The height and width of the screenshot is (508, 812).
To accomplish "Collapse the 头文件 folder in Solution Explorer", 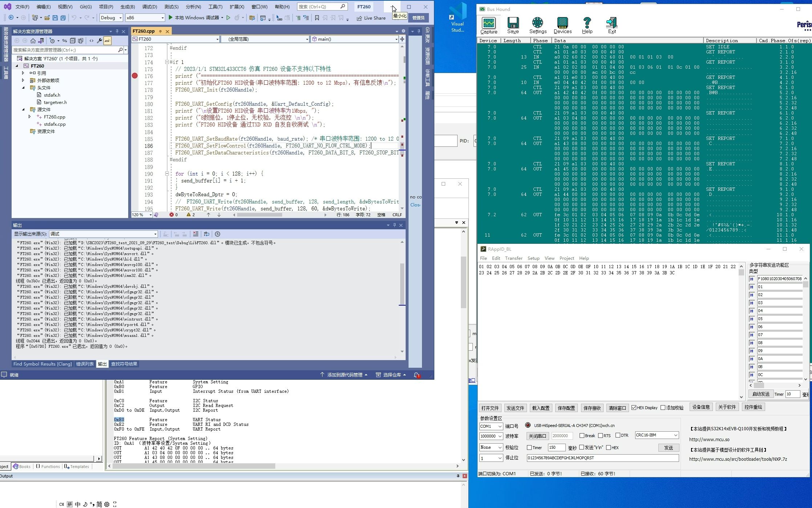I will 23,88.
